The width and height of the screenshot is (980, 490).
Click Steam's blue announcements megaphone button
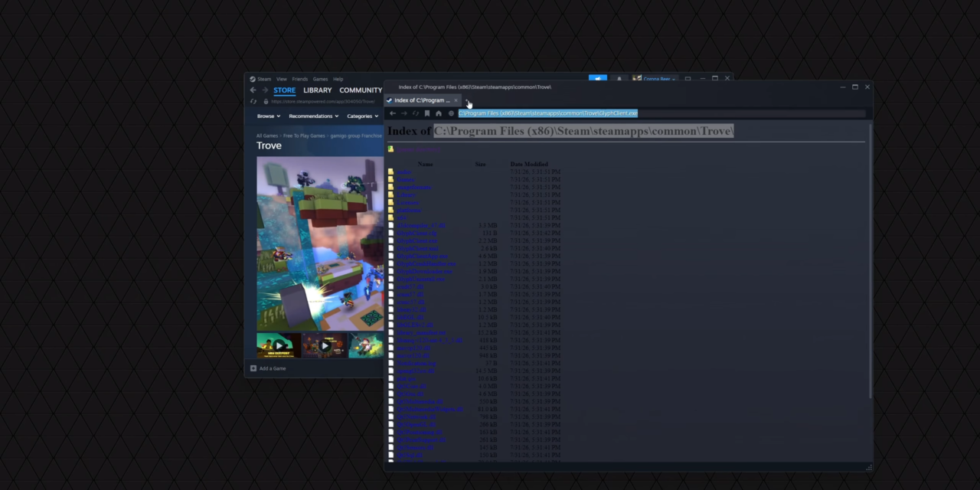598,78
